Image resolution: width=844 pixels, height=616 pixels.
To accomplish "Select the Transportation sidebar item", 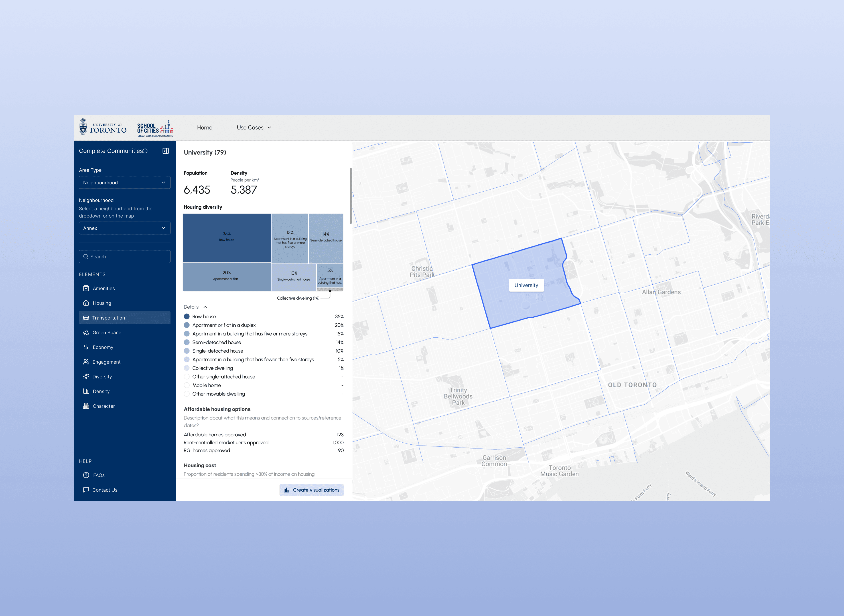I will point(125,318).
